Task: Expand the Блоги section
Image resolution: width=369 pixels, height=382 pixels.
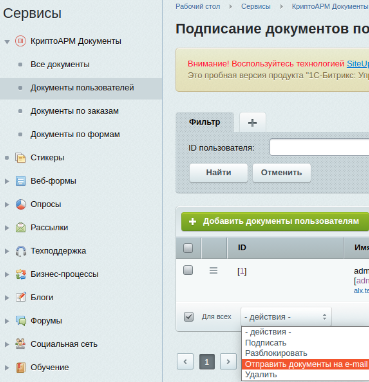Action: [x=7, y=297]
